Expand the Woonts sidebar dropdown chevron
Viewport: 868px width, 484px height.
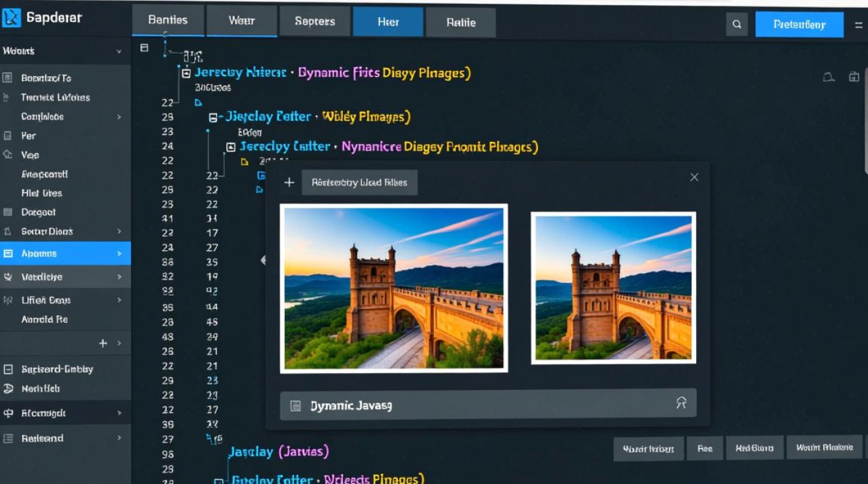119,51
